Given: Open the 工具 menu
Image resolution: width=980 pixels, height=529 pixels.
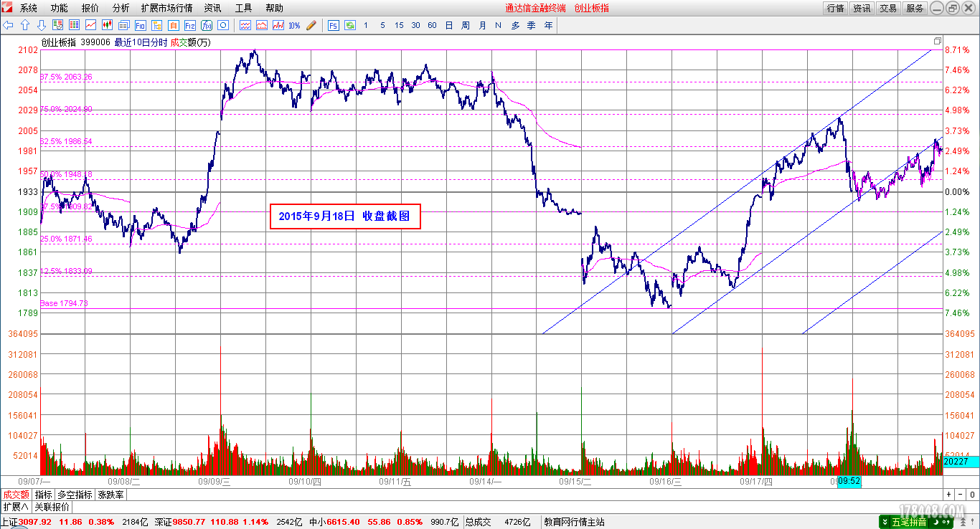Looking at the screenshot, I should (x=243, y=8).
